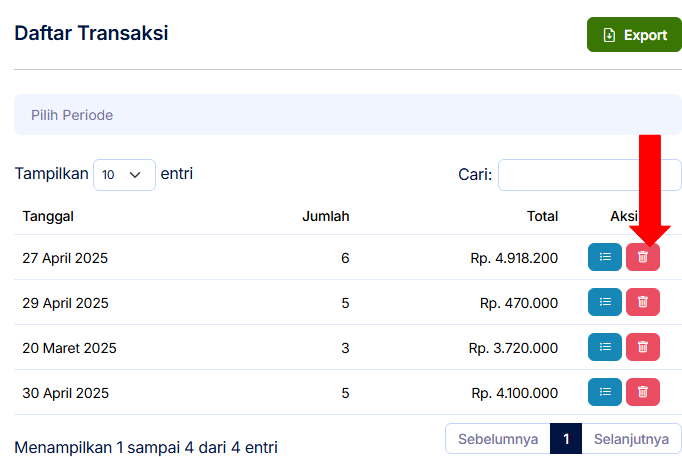
Task: Open detail list for 30 April 2025 row
Action: click(x=605, y=392)
